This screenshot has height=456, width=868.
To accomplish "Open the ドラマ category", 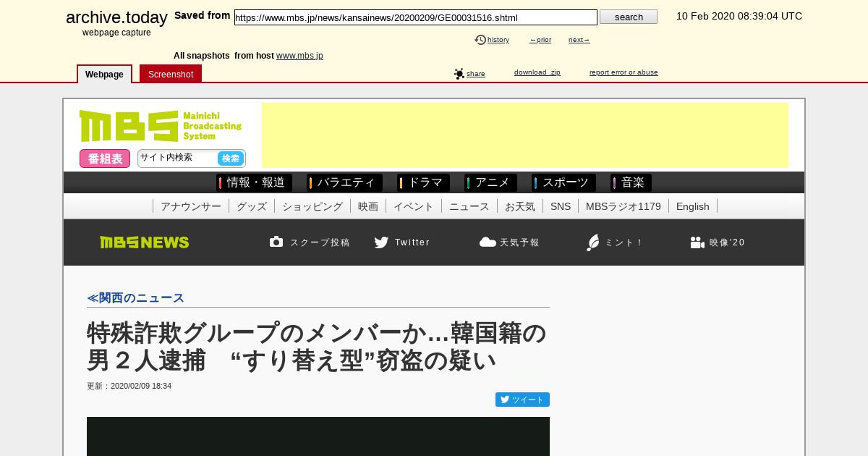I will 423,182.
